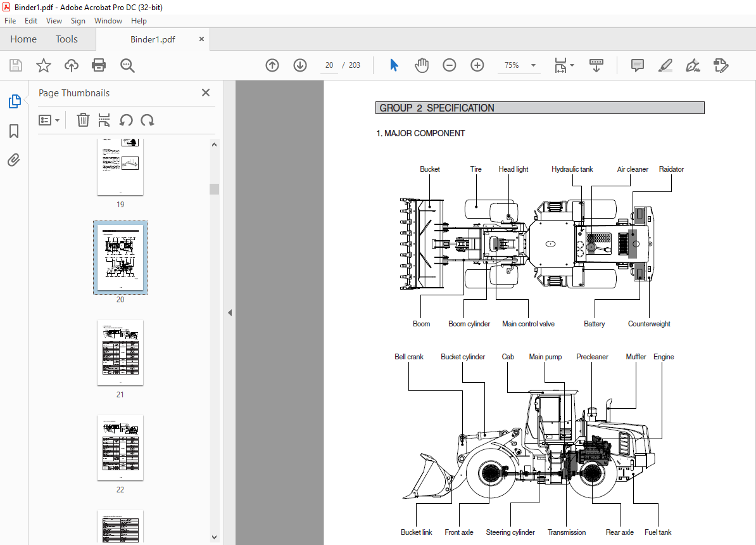Delete selected page with trash icon
The width and height of the screenshot is (756, 545).
(83, 120)
